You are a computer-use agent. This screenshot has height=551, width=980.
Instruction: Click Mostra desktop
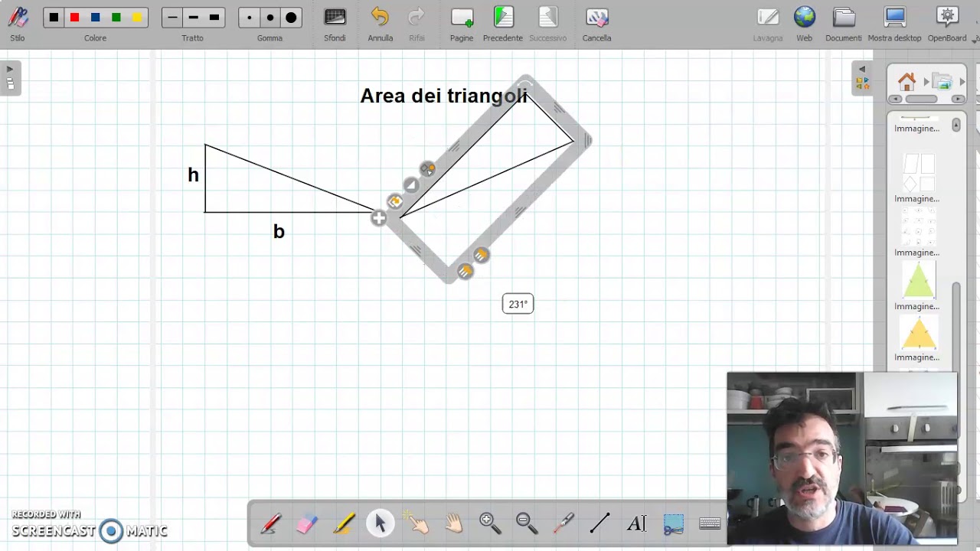point(894,23)
